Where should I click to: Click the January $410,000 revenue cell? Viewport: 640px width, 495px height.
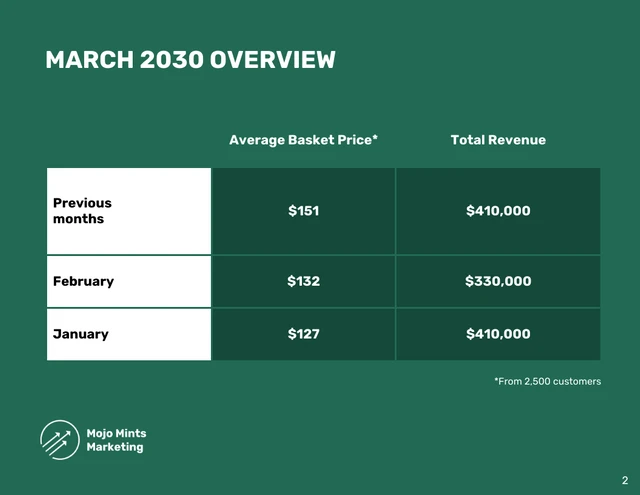[x=498, y=334]
